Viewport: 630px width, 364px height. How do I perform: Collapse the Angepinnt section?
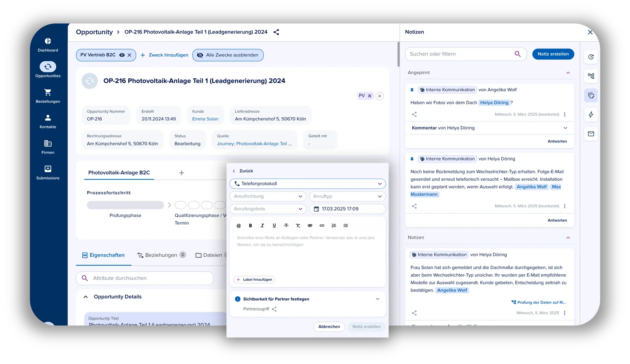click(568, 73)
